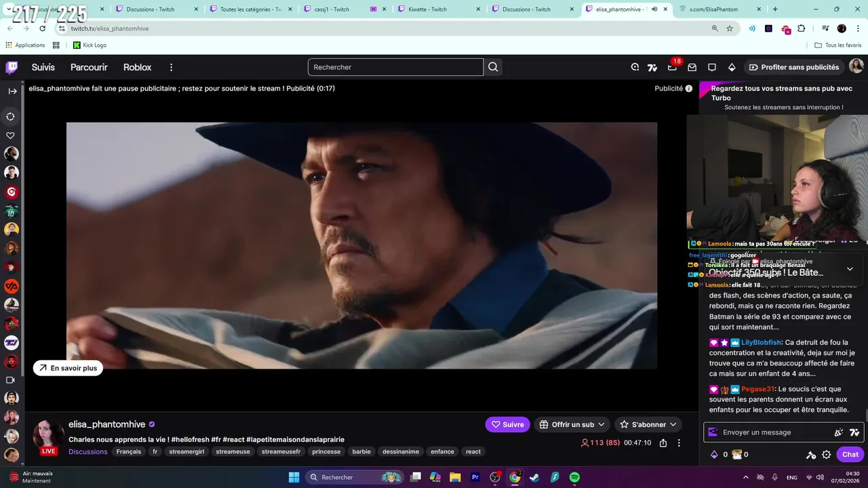Viewport: 868px width, 488px height.
Task: Select the dessinanime tag
Action: (x=401, y=451)
